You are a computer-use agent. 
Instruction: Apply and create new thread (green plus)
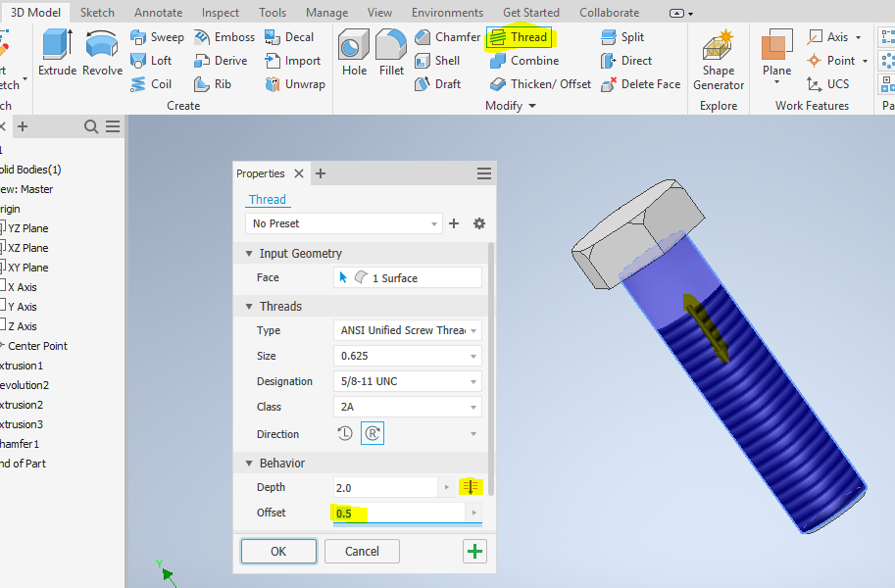click(474, 552)
